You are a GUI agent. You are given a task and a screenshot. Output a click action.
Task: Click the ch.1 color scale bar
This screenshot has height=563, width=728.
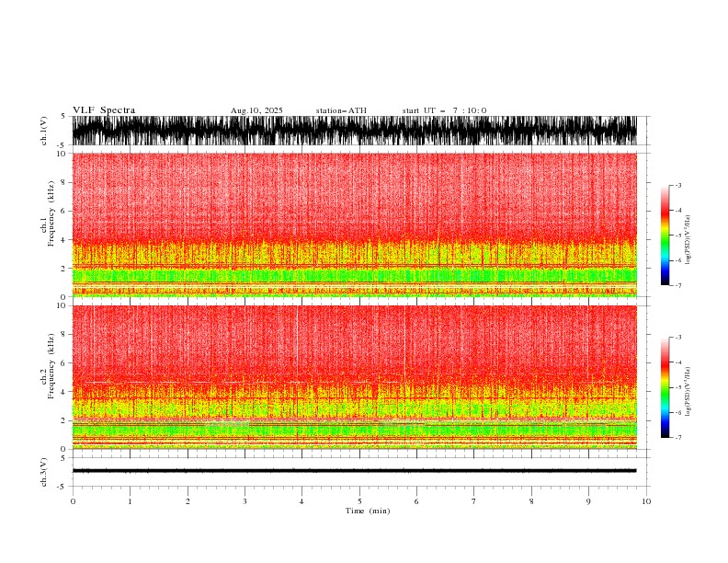[665, 236]
